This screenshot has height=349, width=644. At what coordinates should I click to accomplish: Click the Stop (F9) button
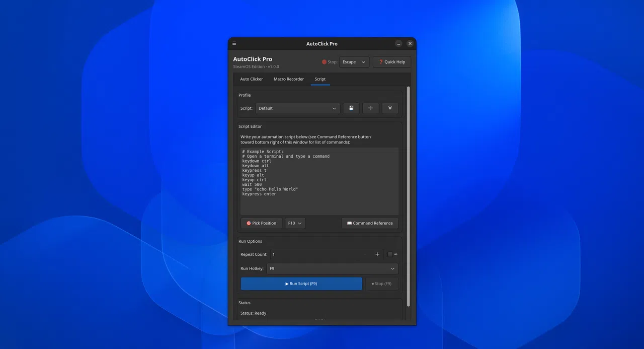[382, 284]
